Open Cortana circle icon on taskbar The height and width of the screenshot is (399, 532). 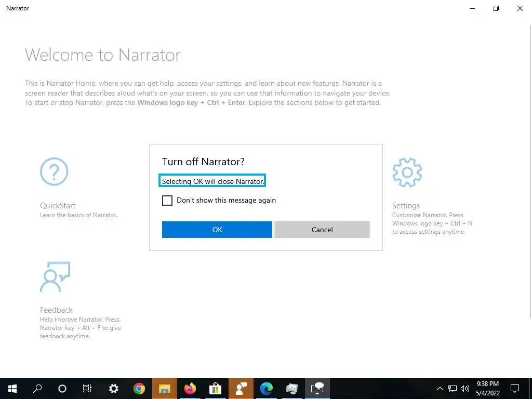pyautogui.click(x=62, y=389)
